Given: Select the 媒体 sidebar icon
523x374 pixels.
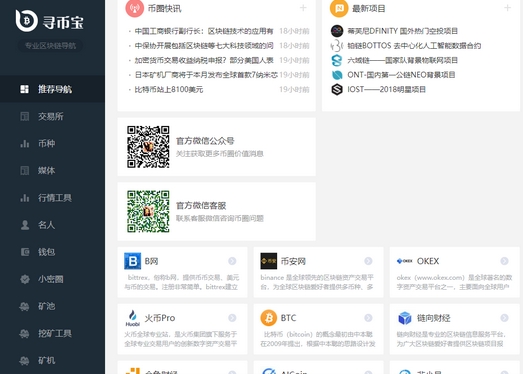Looking at the screenshot, I should pos(24,170).
